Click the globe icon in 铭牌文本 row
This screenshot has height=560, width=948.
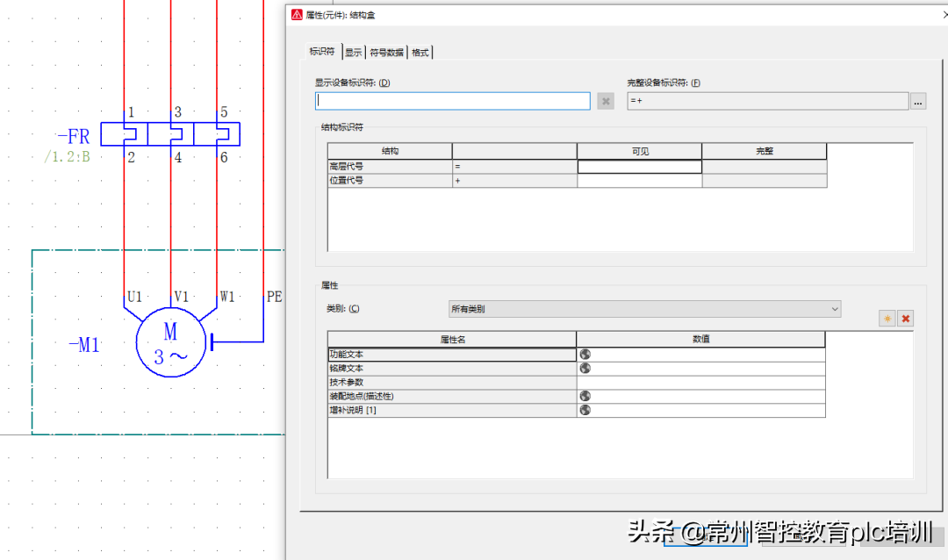click(x=585, y=369)
